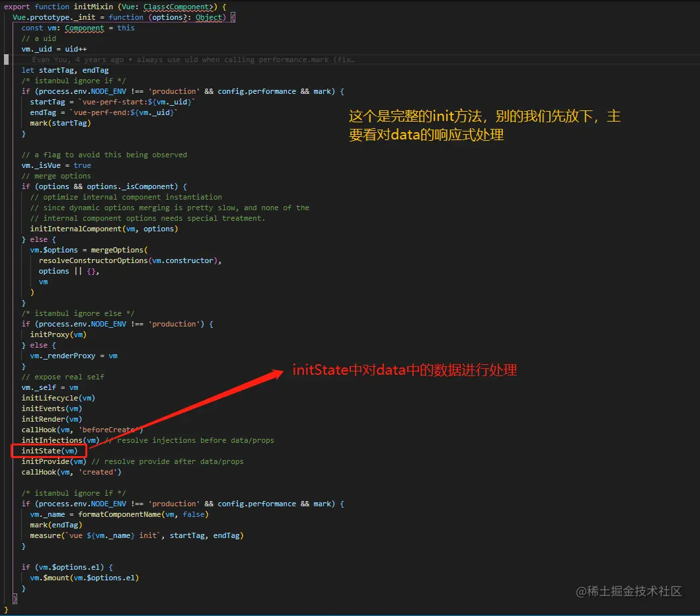This screenshot has width=700, height=616.
Task: Click the initProvide(vm) call
Action: (54, 461)
